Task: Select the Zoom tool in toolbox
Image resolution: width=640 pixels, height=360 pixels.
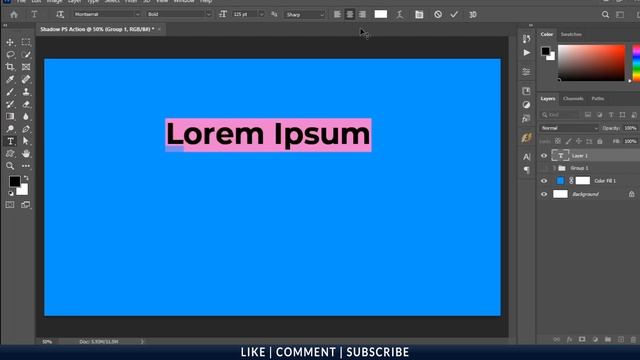Action: pos(10,166)
